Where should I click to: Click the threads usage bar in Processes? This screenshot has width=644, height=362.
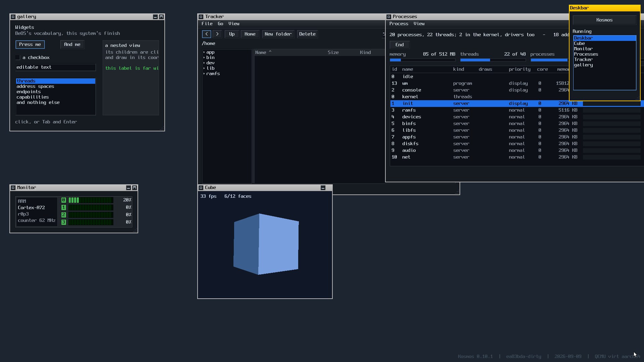coord(493,60)
